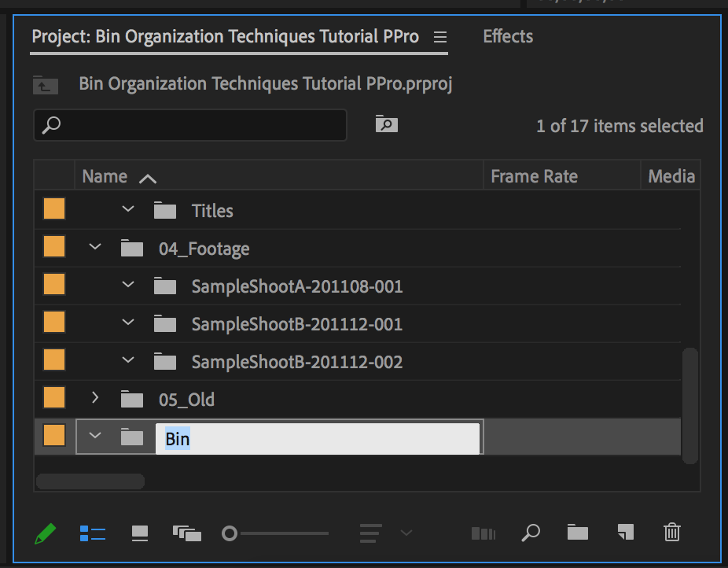Image resolution: width=728 pixels, height=568 pixels.
Task: Click the Media column header
Action: click(x=671, y=176)
